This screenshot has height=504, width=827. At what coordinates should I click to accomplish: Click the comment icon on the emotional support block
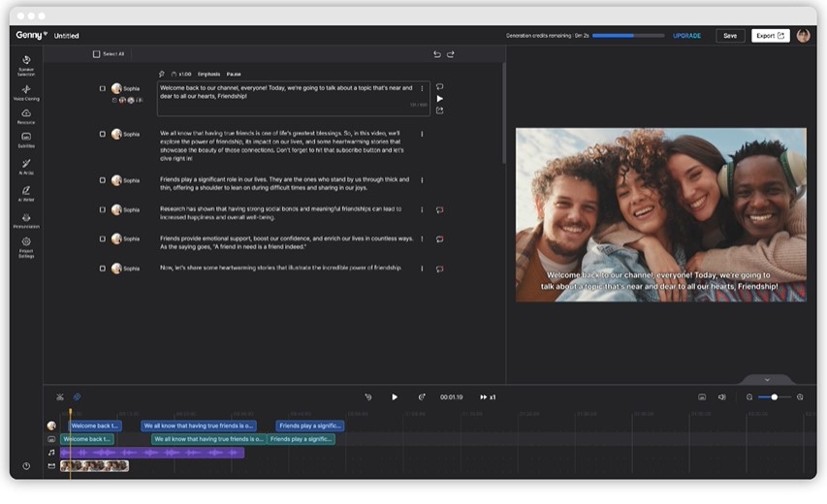[x=439, y=239]
